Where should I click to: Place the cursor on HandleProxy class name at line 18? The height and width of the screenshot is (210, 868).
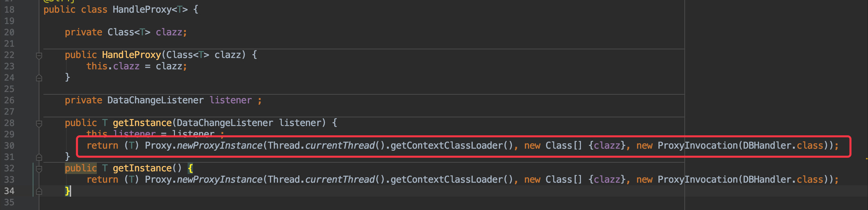point(142,9)
